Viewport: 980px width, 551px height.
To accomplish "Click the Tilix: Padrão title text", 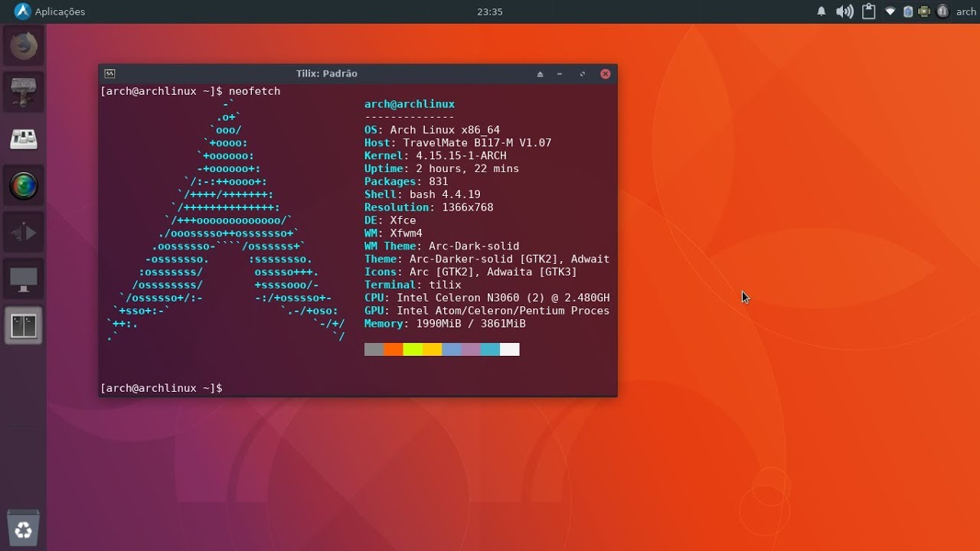I will (x=327, y=73).
